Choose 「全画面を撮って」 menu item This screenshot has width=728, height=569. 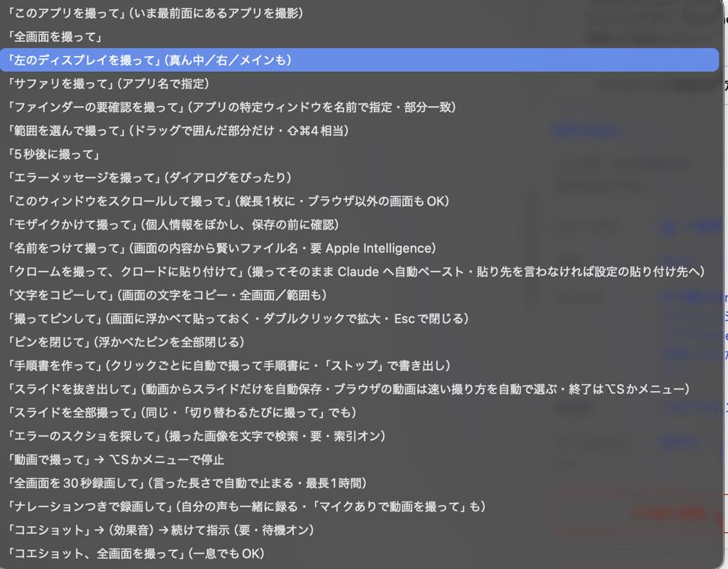click(359, 37)
